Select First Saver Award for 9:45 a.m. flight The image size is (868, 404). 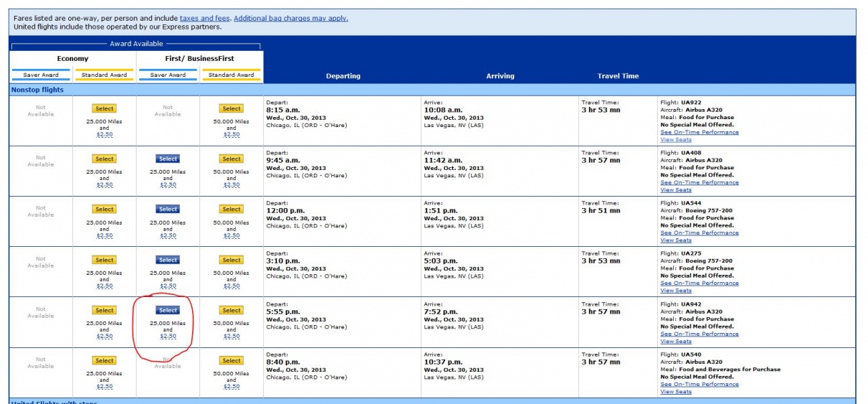(x=168, y=159)
